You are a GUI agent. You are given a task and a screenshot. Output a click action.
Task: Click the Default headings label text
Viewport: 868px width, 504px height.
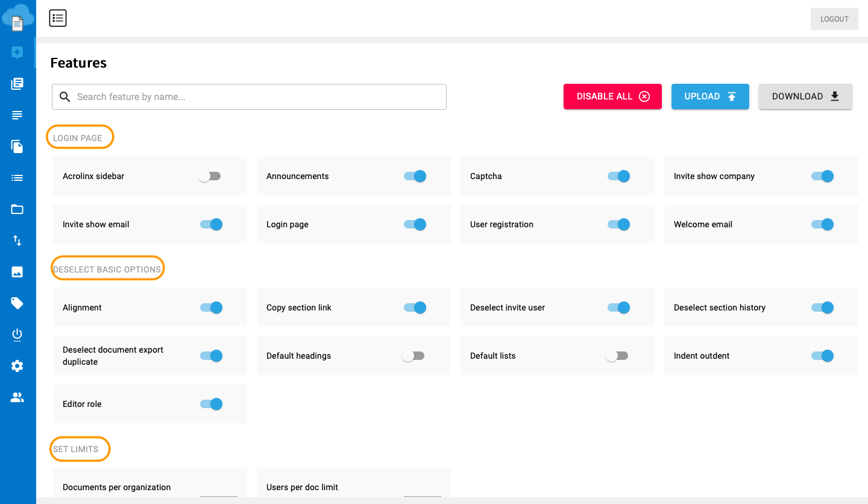click(299, 356)
